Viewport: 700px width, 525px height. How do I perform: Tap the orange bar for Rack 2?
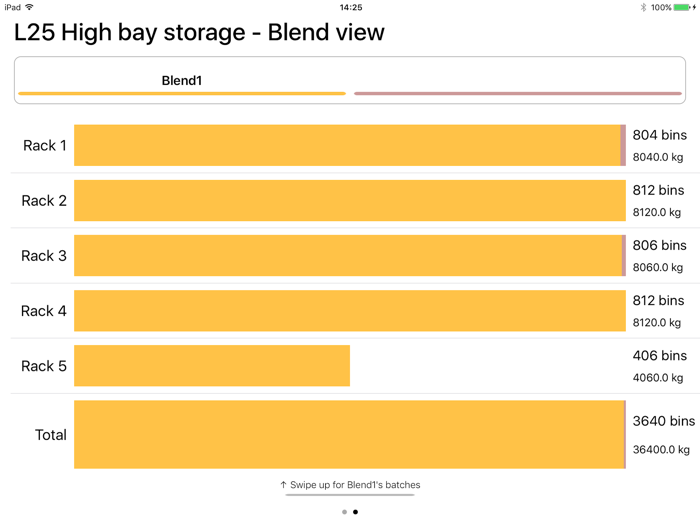point(349,200)
